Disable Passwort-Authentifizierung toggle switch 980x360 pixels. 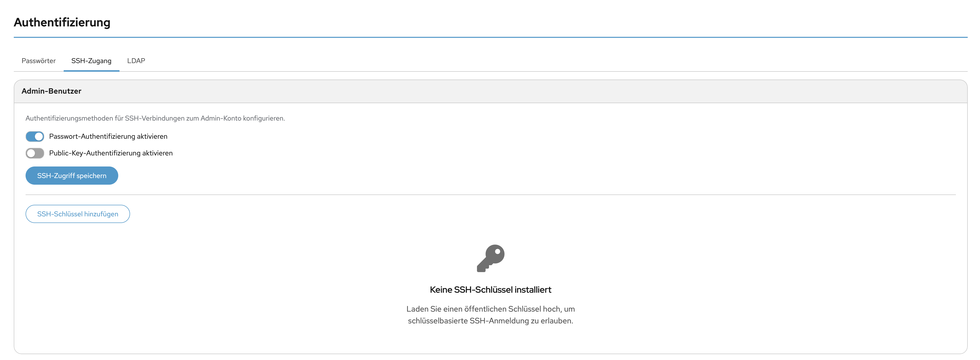(35, 137)
